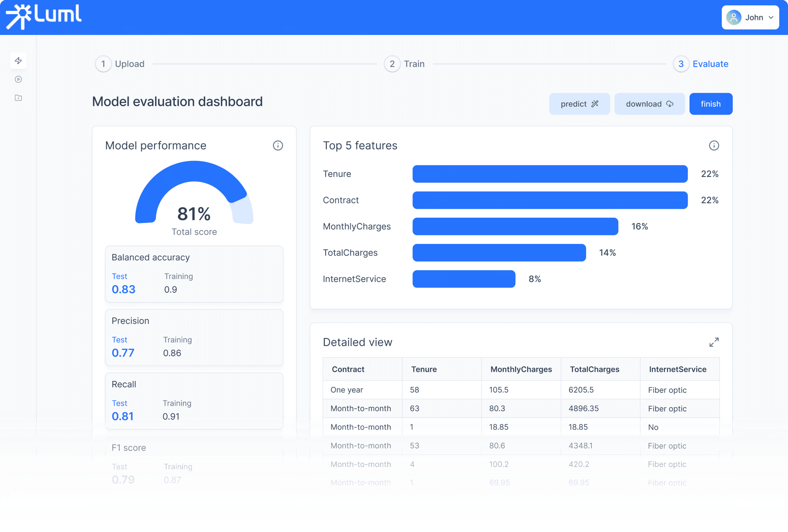Click the folder icon in the left sidebar
Image resolution: width=788 pixels, height=532 pixels.
(x=18, y=98)
